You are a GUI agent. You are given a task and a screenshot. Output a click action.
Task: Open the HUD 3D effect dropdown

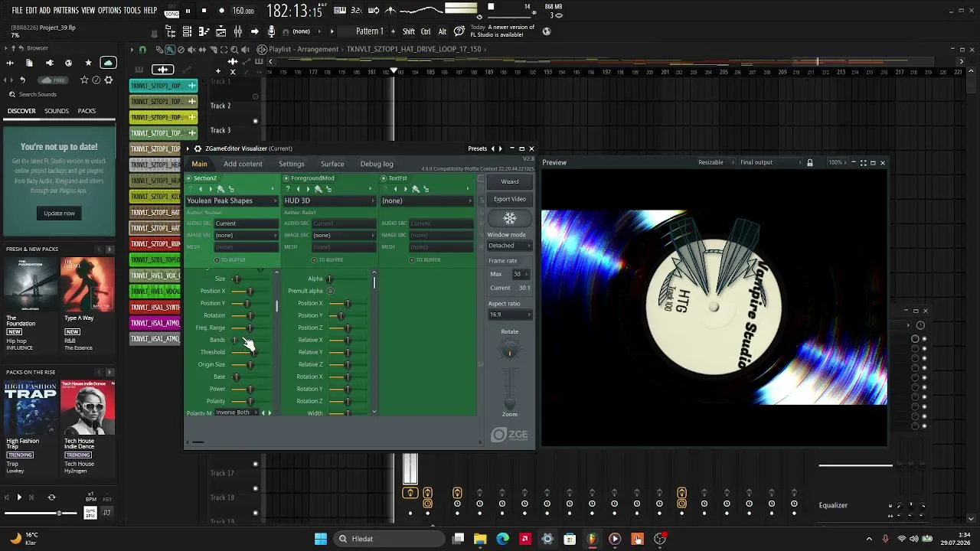tap(330, 201)
